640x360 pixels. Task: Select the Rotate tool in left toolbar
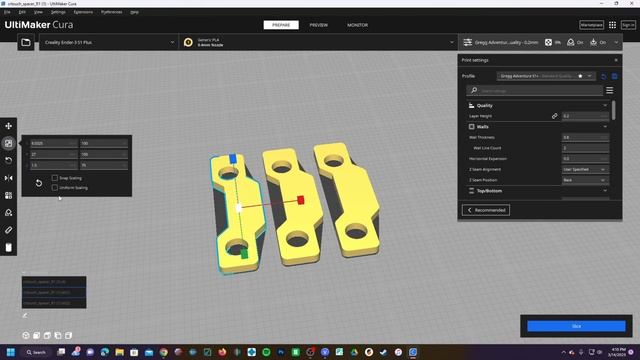click(x=8, y=160)
